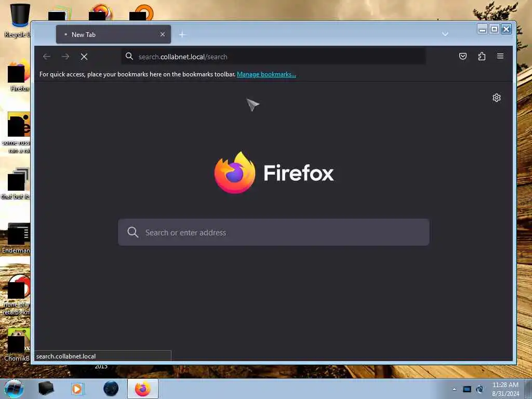Open the media player taskbar icon
This screenshot has height=399, width=532.
(77, 389)
